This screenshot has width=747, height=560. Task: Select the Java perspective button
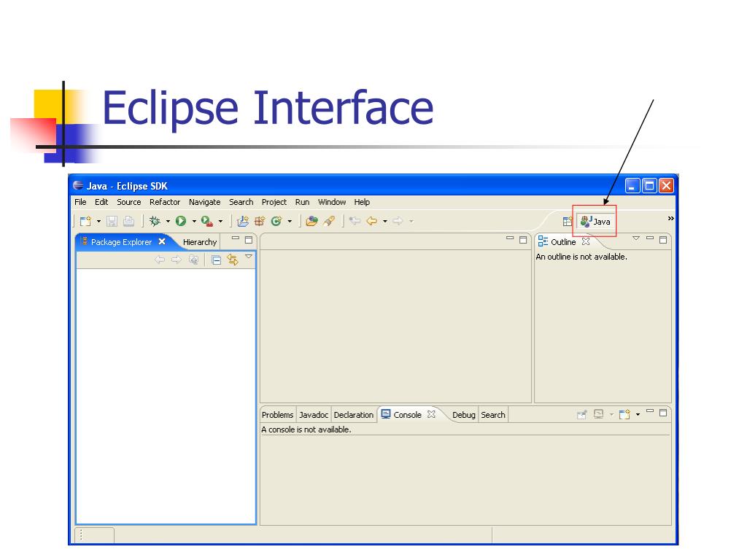595,222
